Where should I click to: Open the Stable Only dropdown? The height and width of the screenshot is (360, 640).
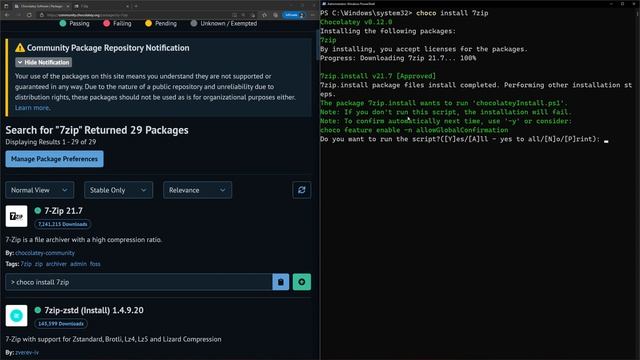pos(118,190)
